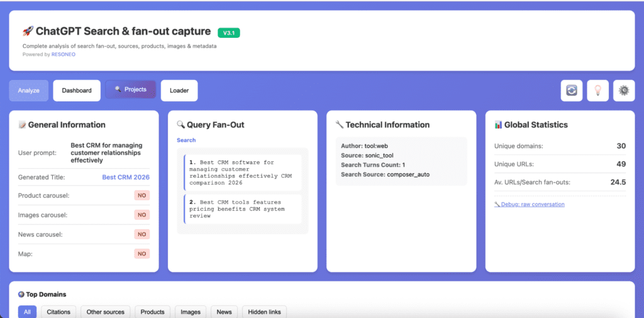Click the magnifier icon on Projects tab

pyautogui.click(x=118, y=89)
